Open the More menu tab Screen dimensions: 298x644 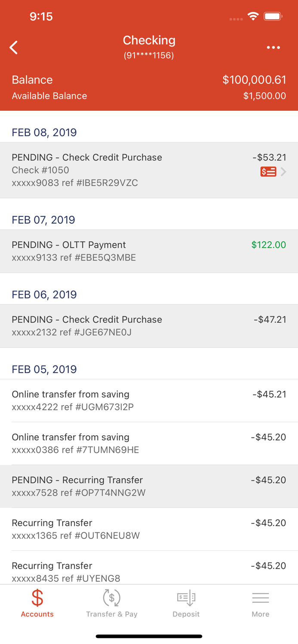[261, 603]
